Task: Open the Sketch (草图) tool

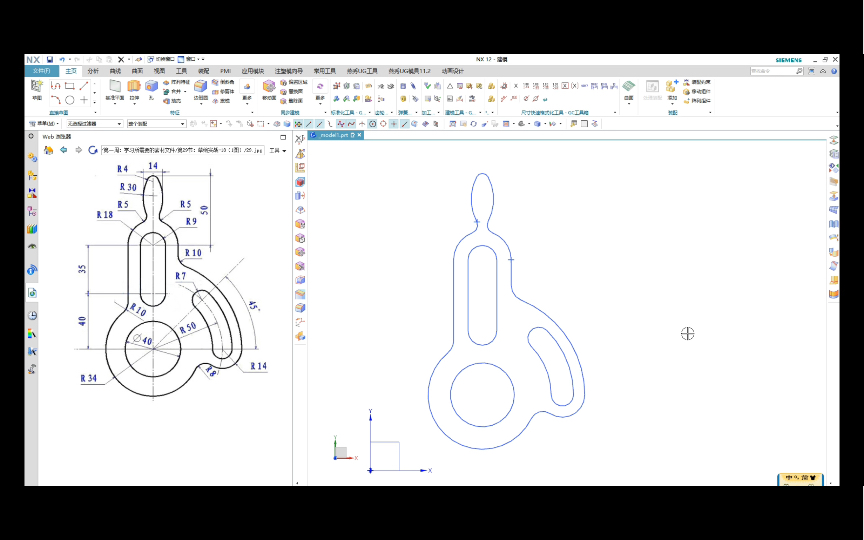Action: click(37, 89)
